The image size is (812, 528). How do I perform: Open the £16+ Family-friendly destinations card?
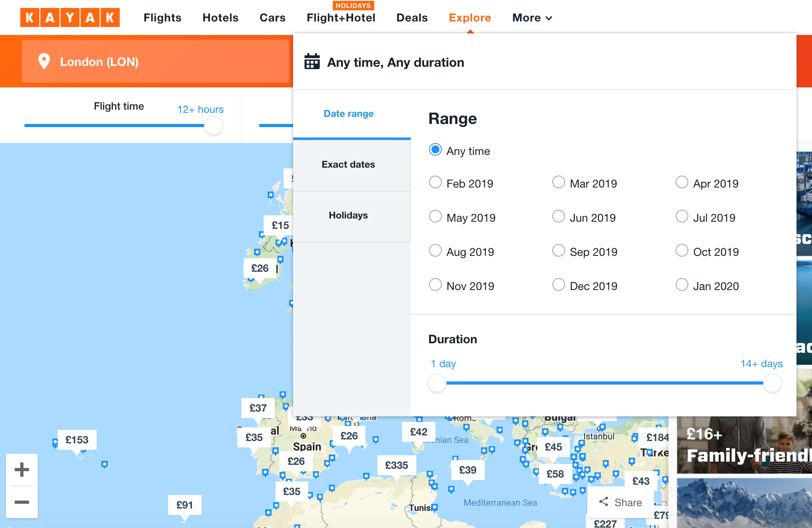(744, 445)
